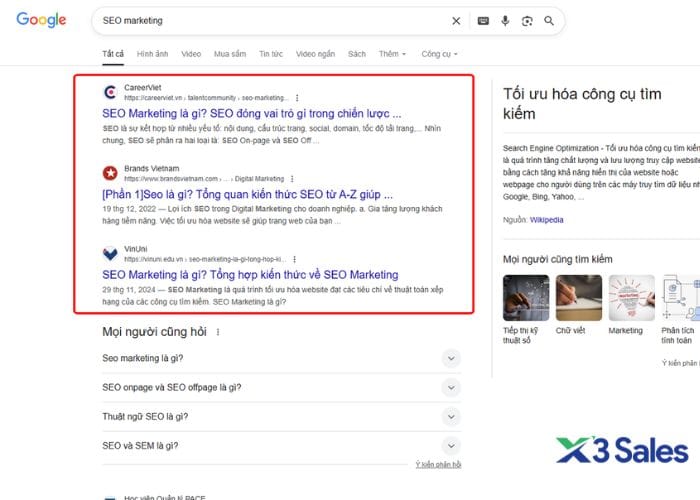Open the result [Phần 1]Seo là gì? Tổng quan kiến thức
700x500 pixels.
(247, 195)
